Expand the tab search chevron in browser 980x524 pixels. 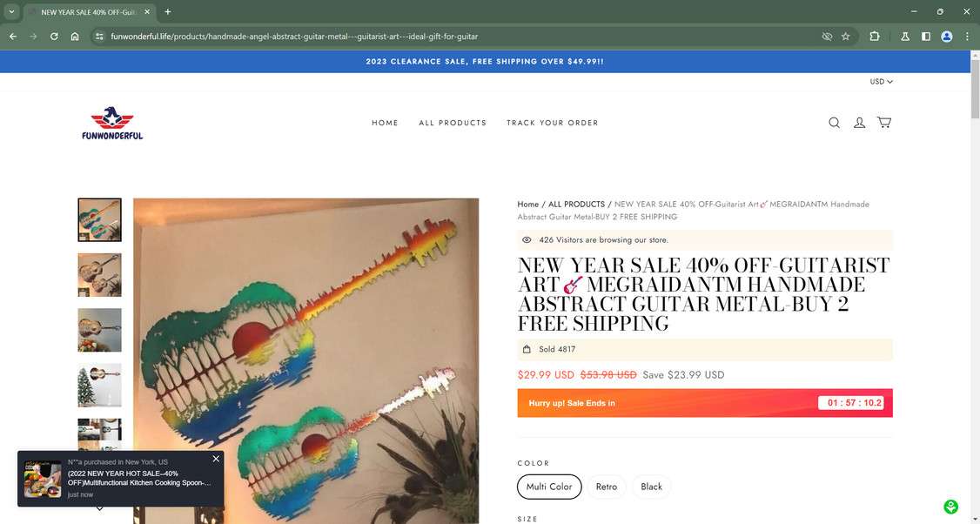(11, 11)
